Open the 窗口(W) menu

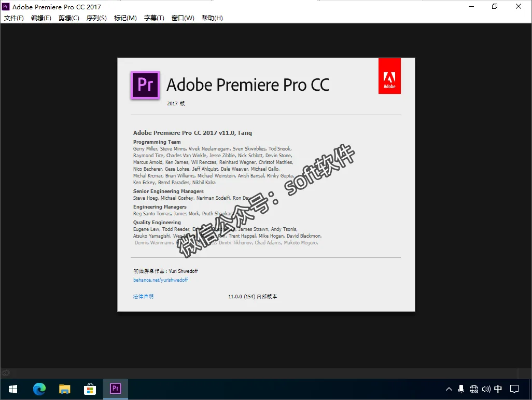point(183,18)
